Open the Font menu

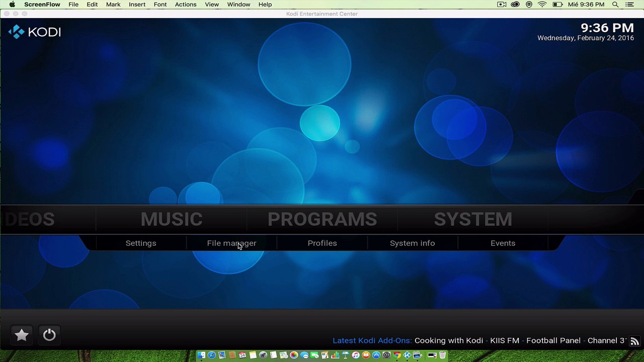click(160, 5)
